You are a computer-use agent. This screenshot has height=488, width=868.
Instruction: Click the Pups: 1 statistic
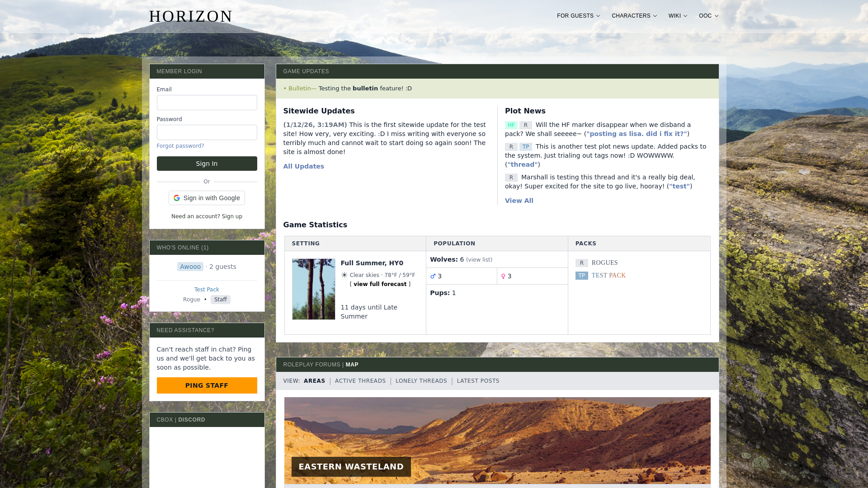(443, 293)
